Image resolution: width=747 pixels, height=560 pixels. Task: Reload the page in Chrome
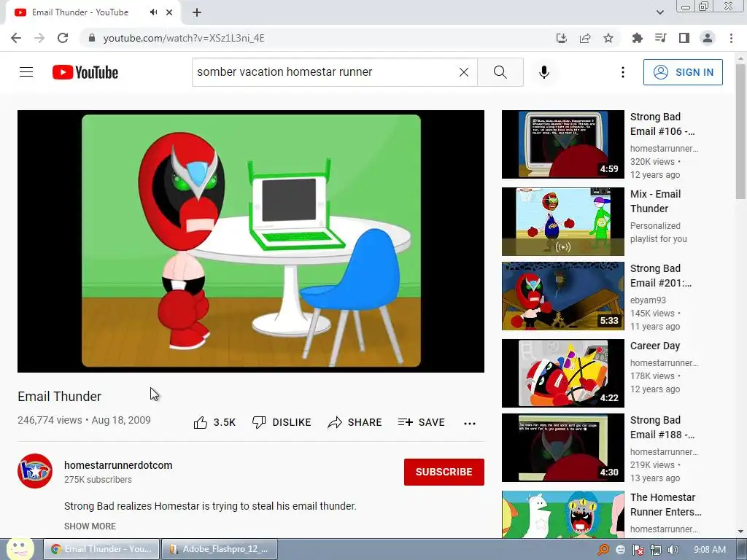pos(63,38)
